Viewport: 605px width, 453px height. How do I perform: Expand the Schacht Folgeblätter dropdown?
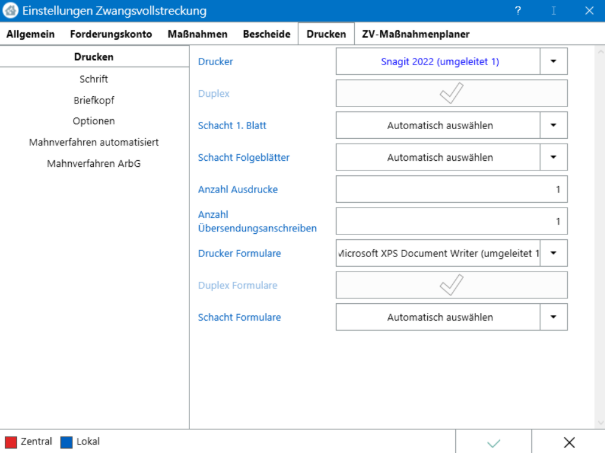(x=554, y=157)
